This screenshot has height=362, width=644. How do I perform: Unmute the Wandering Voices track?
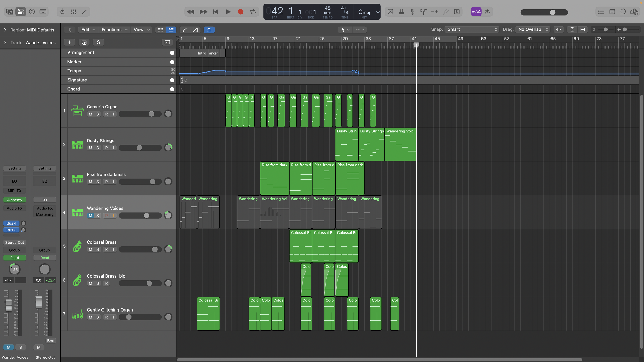[x=90, y=216]
